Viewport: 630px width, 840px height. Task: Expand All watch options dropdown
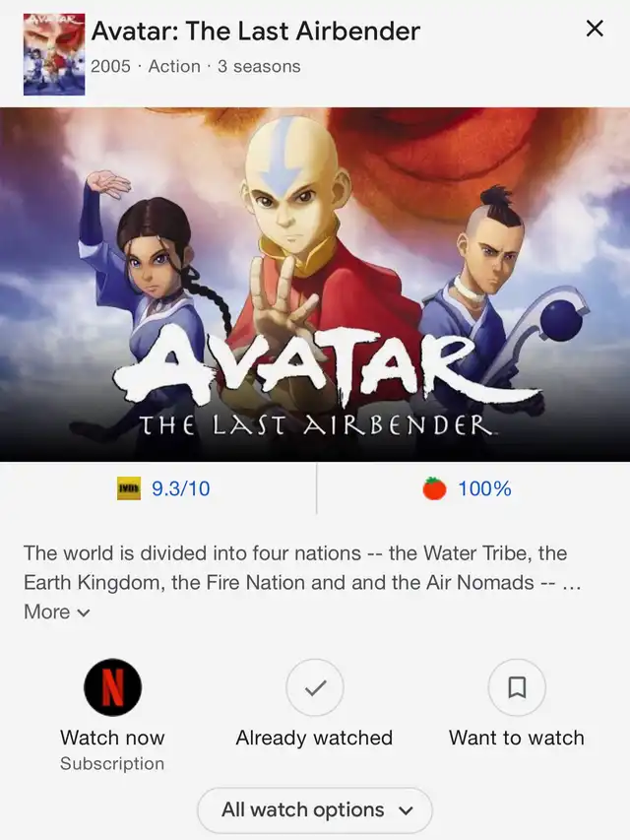coord(315,809)
